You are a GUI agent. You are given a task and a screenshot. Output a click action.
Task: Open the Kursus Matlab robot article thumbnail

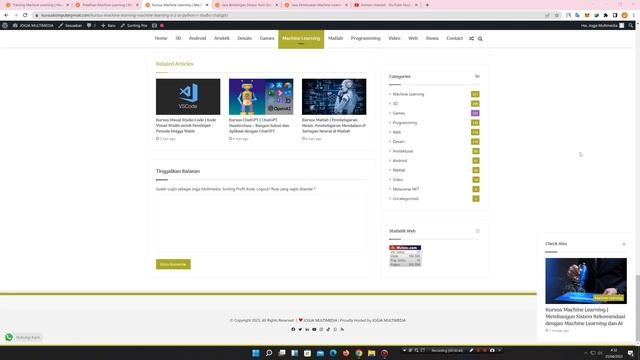pyautogui.click(x=334, y=97)
